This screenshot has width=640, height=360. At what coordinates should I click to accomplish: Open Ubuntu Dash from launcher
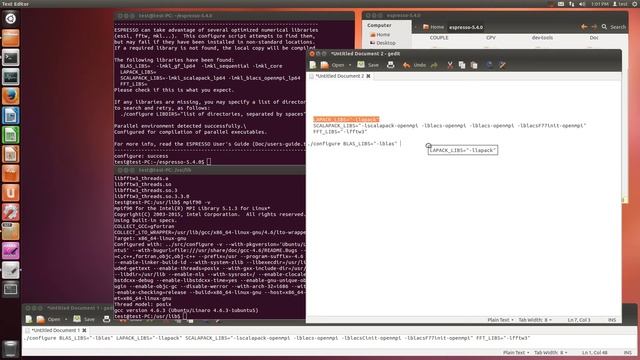click(x=11, y=18)
